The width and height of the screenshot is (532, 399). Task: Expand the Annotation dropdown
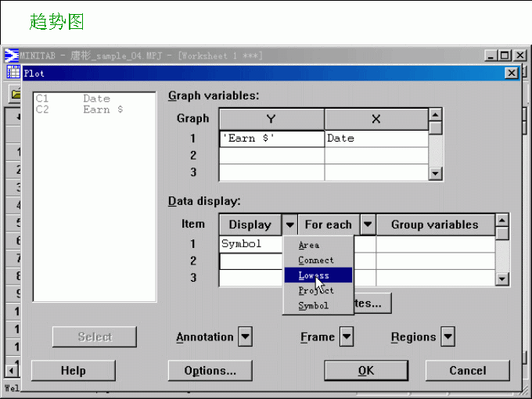tap(245, 337)
